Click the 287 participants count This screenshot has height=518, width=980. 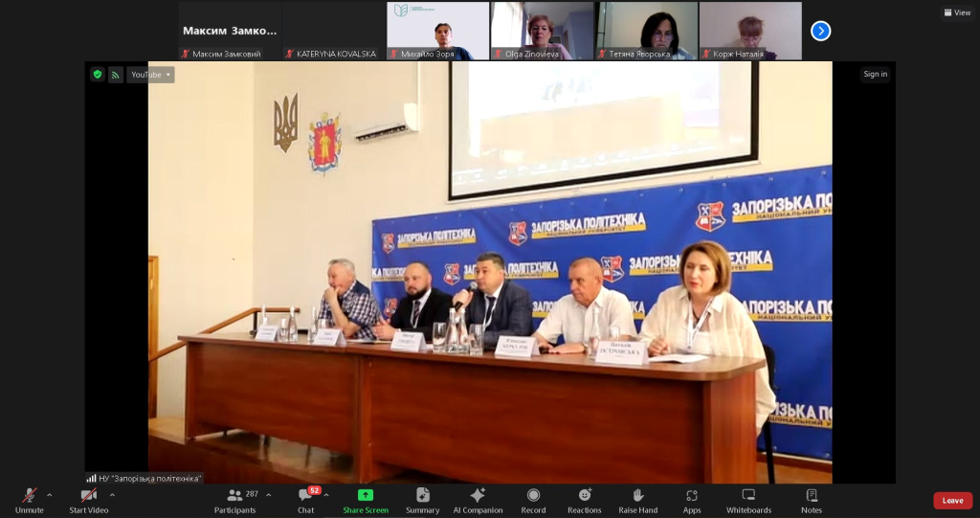252,494
